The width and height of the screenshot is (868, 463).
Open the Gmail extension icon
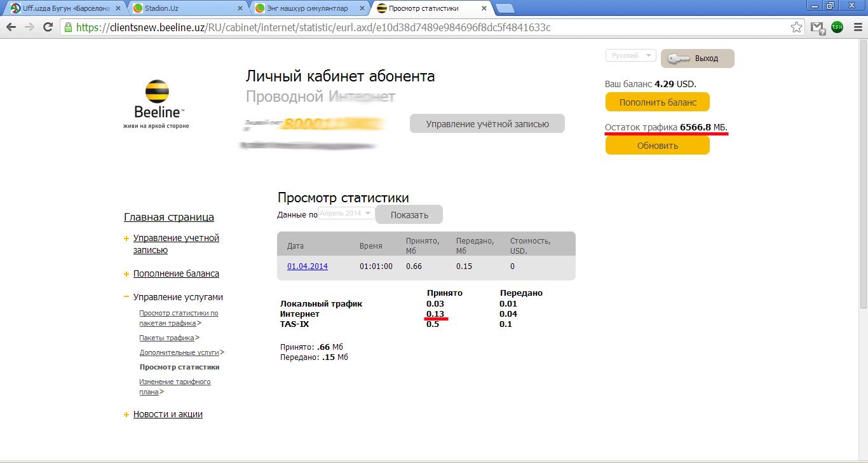pos(817,27)
